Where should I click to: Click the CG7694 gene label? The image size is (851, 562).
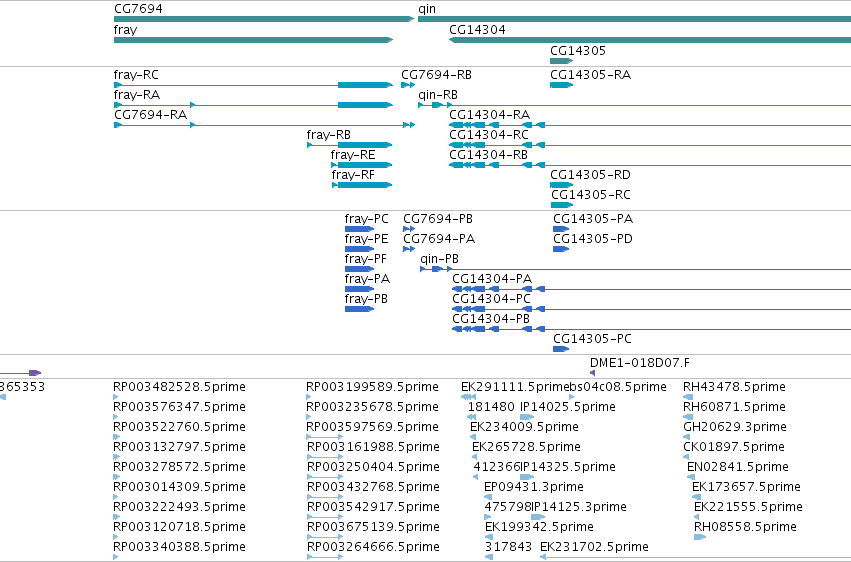coord(138,9)
